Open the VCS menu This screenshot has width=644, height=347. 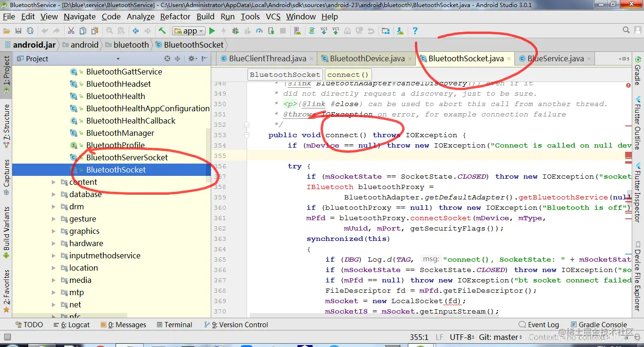pos(273,17)
